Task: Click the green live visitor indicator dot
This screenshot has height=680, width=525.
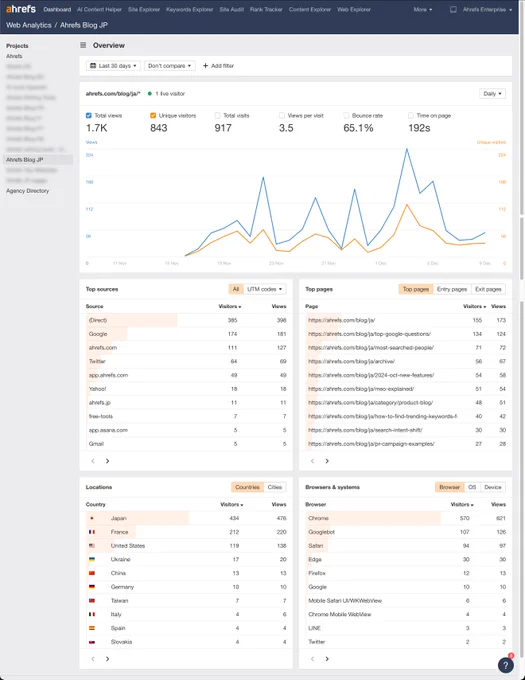Action: [x=150, y=94]
